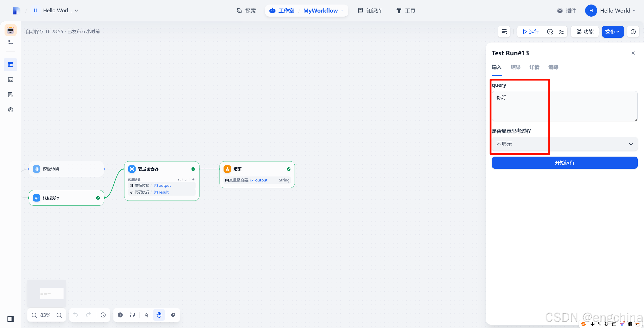Open the checklist icon next to run history
This screenshot has height=328, width=644.
pyautogui.click(x=561, y=32)
